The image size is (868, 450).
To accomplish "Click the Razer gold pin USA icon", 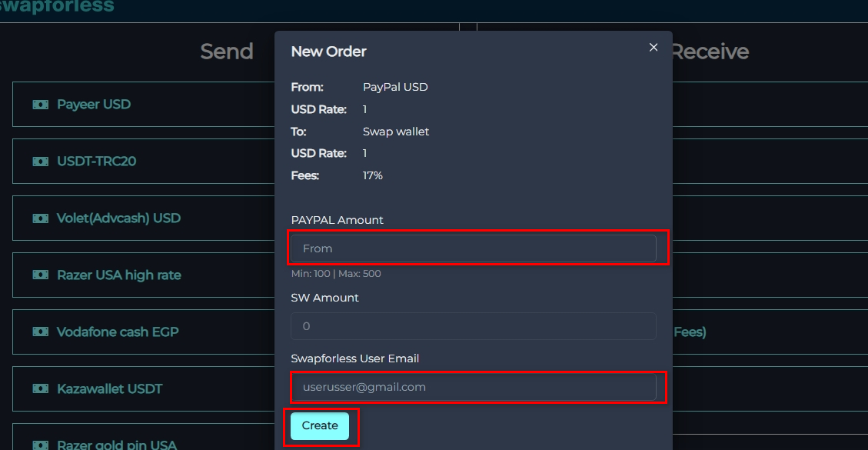I will (x=40, y=444).
